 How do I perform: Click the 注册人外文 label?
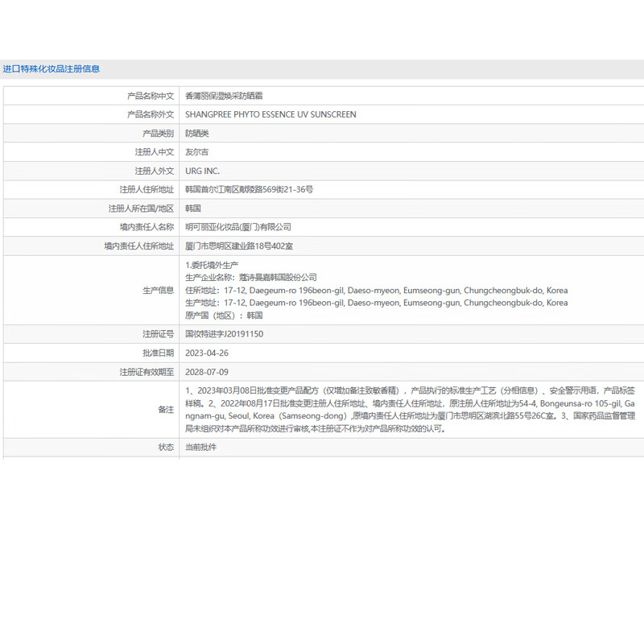(155, 171)
